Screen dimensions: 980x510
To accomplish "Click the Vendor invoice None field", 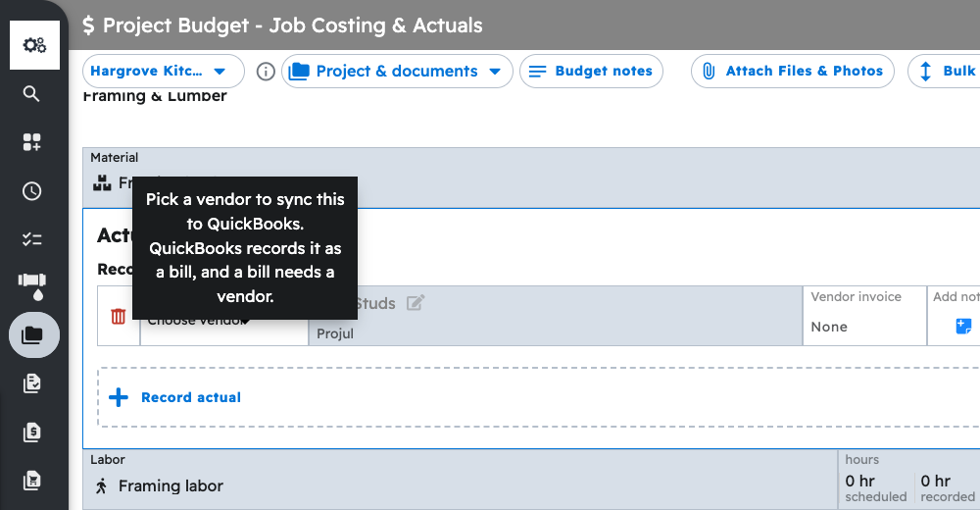I will (x=864, y=316).
